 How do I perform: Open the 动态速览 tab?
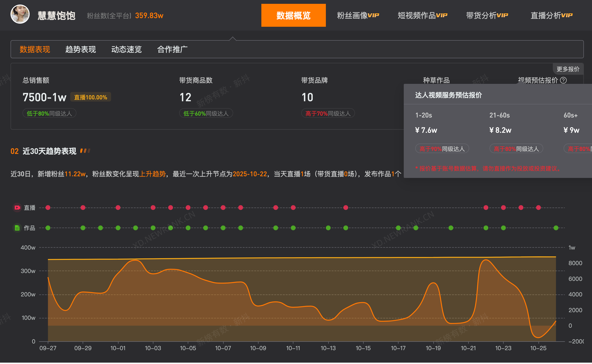[126, 49]
